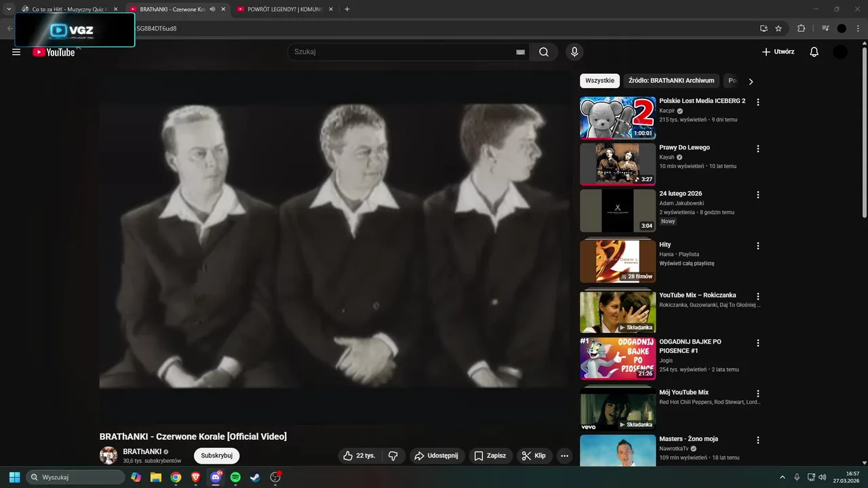Bookmark this page with the star icon

pyautogui.click(x=778, y=28)
